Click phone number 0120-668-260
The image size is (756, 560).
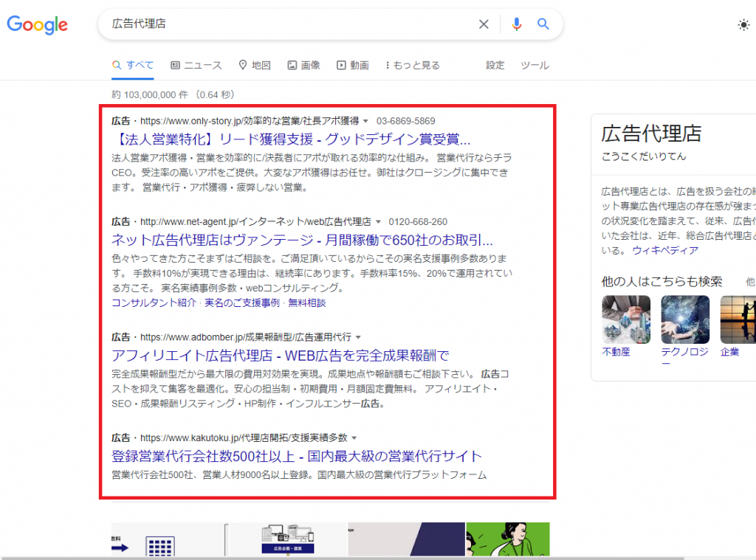[x=418, y=221]
